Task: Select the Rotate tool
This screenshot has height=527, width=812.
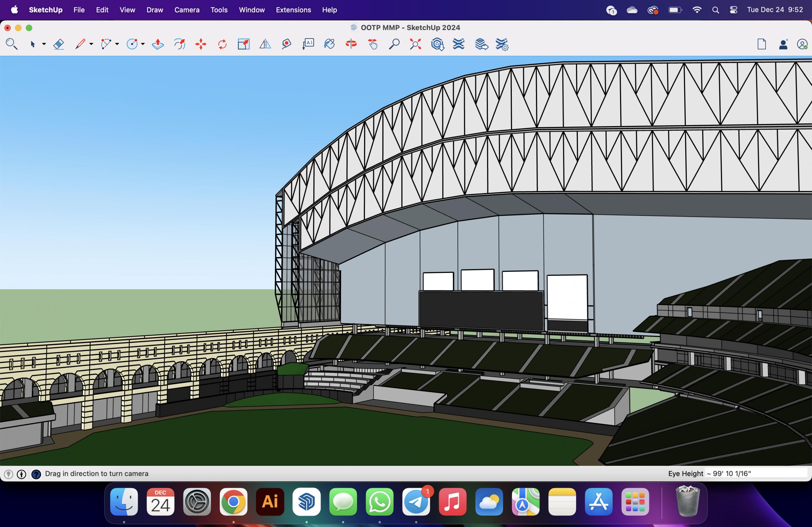Action: click(222, 44)
